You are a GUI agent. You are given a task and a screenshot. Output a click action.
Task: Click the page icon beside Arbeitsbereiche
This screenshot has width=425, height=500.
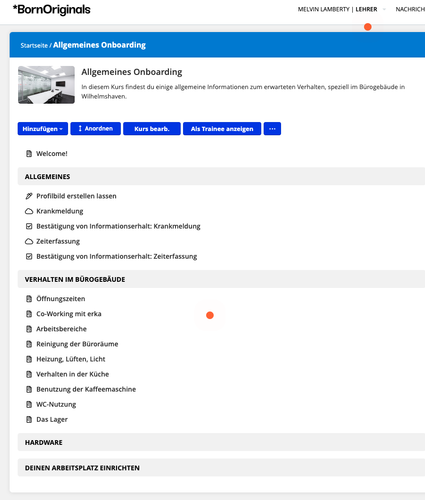pyautogui.click(x=29, y=329)
